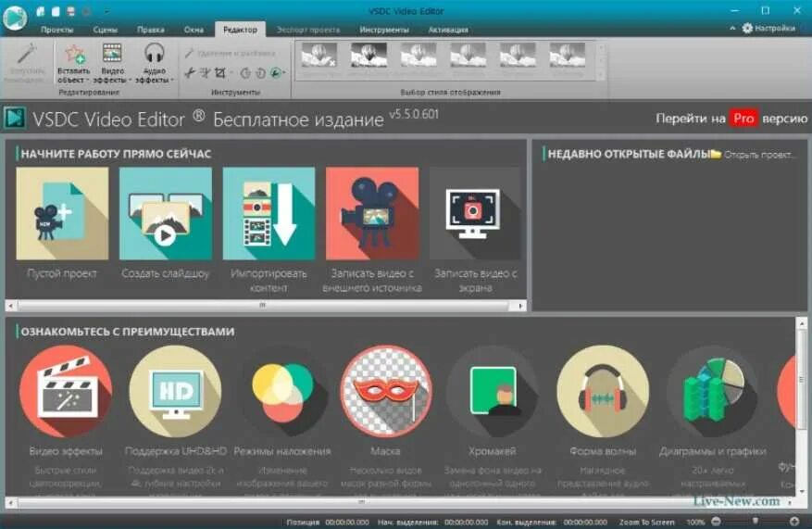Click the new project quick-access icon
Image resolution: width=812 pixels, height=529 pixels.
click(x=41, y=11)
